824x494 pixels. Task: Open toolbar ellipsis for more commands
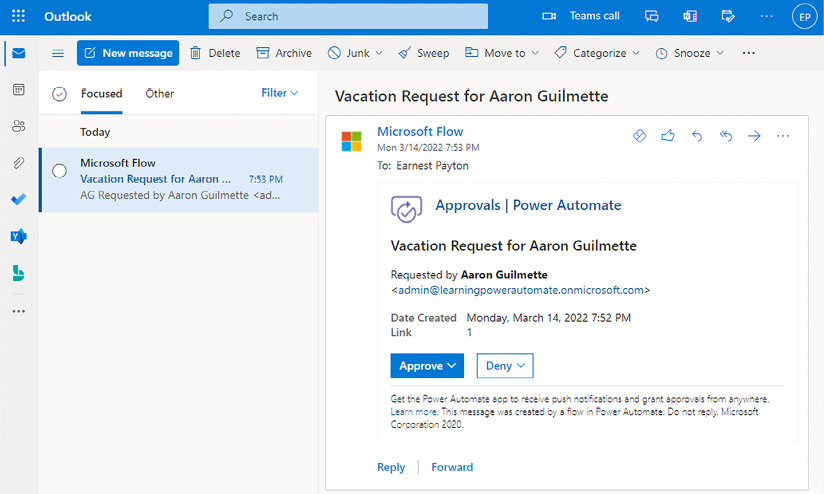pyautogui.click(x=749, y=53)
